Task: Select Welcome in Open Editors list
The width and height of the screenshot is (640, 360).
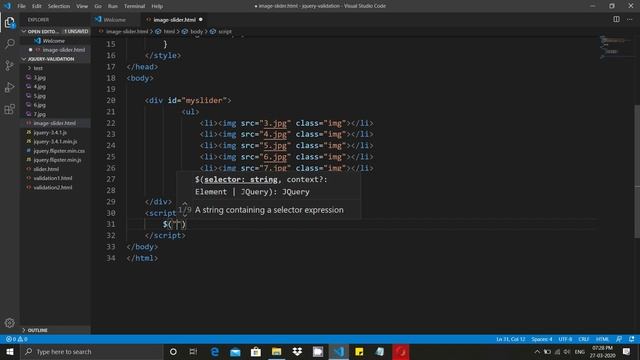Action: (x=54, y=41)
